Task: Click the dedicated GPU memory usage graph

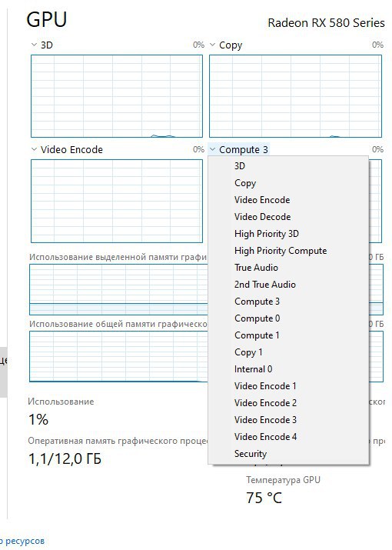Action: [x=118, y=289]
